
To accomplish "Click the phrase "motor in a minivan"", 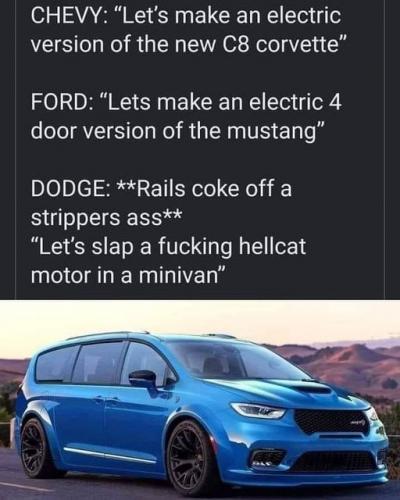I will 128,275.
